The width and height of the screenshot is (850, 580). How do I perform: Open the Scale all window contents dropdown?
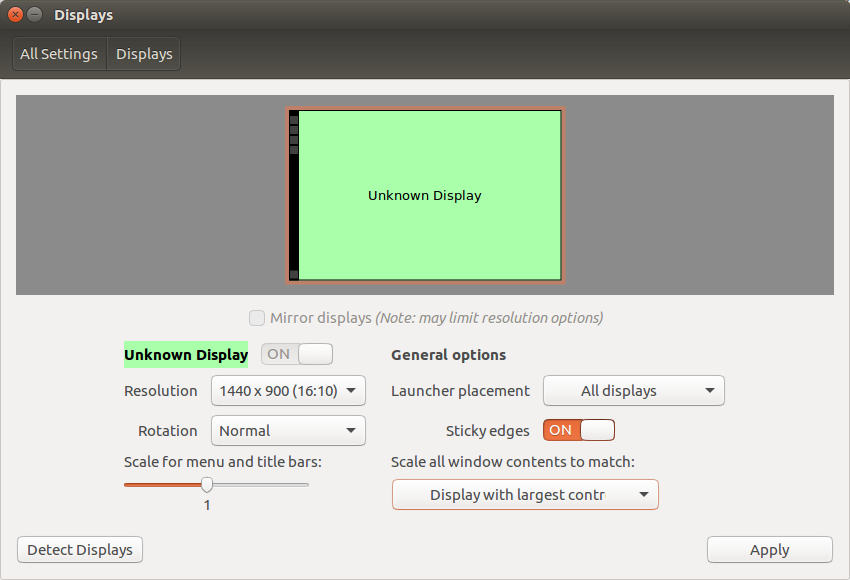tap(525, 495)
